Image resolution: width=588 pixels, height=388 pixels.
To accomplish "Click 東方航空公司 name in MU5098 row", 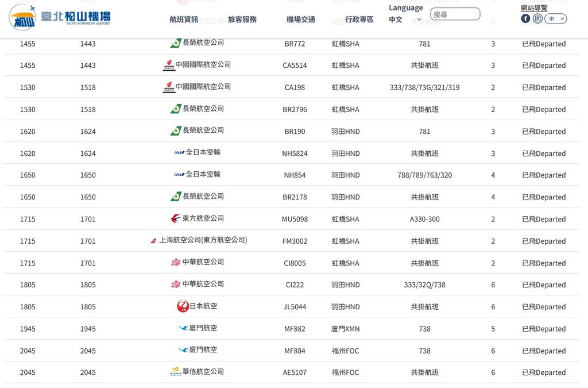I will point(203,218).
